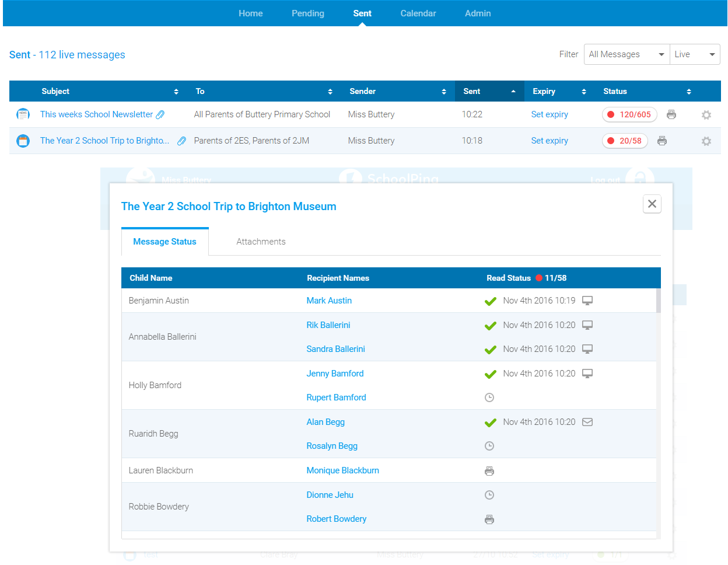Click the green read tick for Sandra Ballerini

[x=491, y=350]
